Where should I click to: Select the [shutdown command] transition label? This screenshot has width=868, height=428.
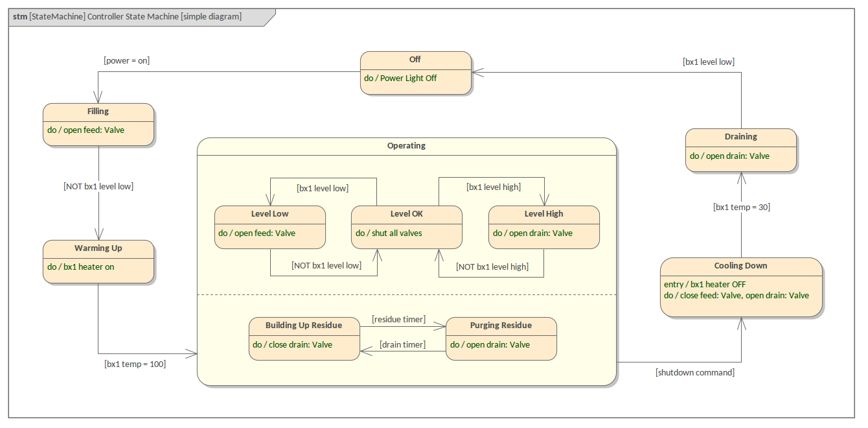(695, 373)
